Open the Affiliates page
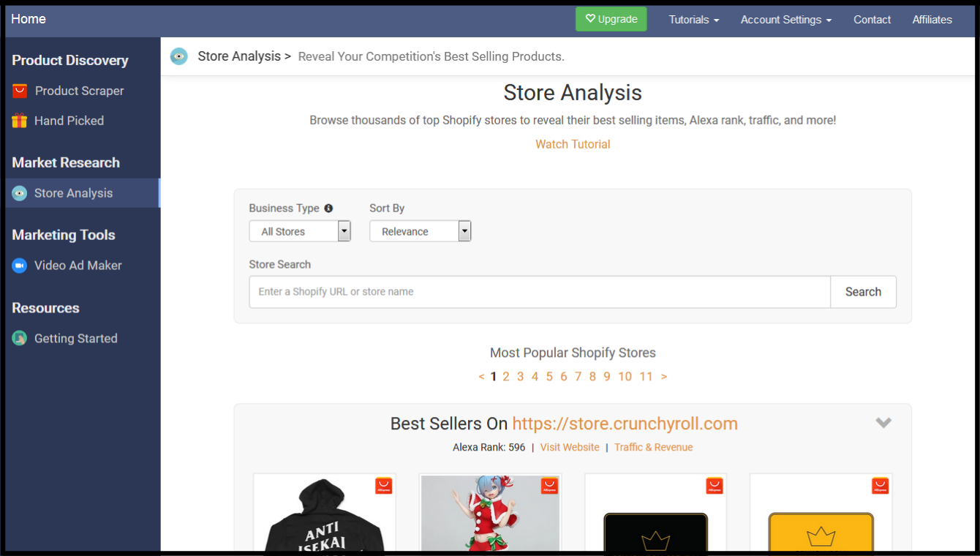 pos(932,20)
